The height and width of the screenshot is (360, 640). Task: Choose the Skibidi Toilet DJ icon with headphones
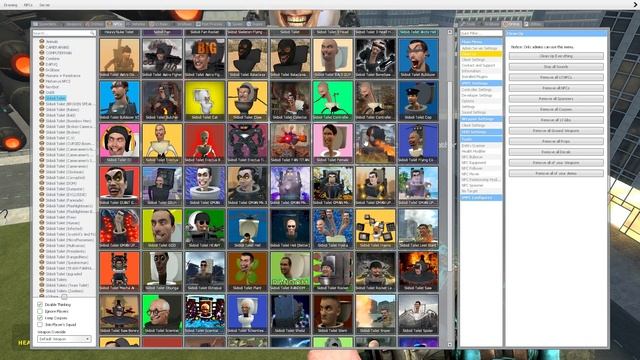120,143
